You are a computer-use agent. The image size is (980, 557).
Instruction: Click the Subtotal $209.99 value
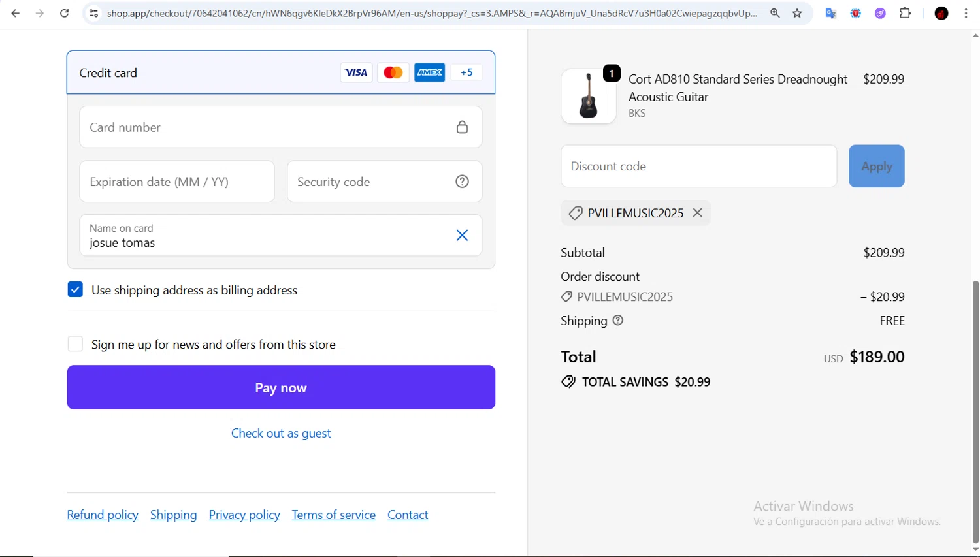click(884, 253)
